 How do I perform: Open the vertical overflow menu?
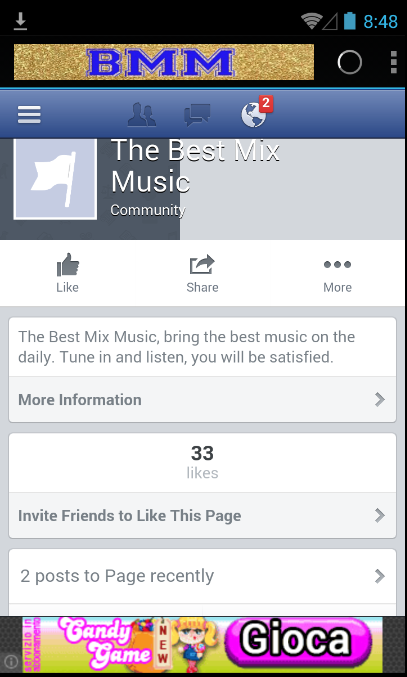tap(394, 62)
